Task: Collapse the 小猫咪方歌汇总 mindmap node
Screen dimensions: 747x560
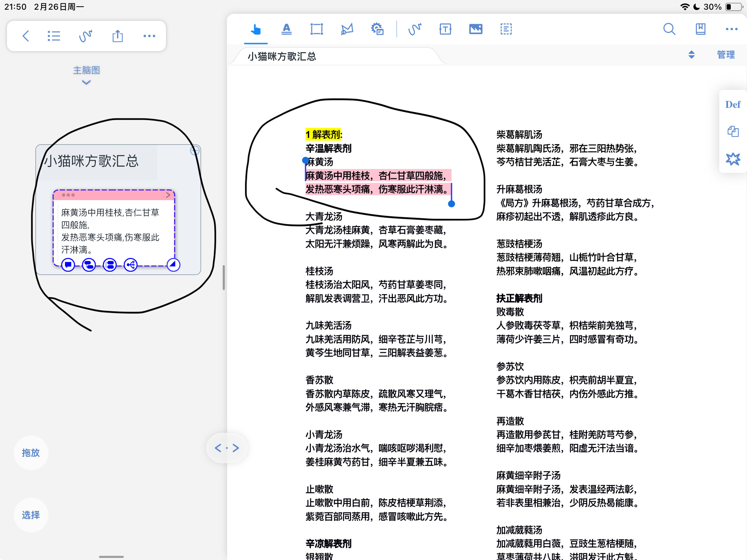Action: tap(195, 150)
